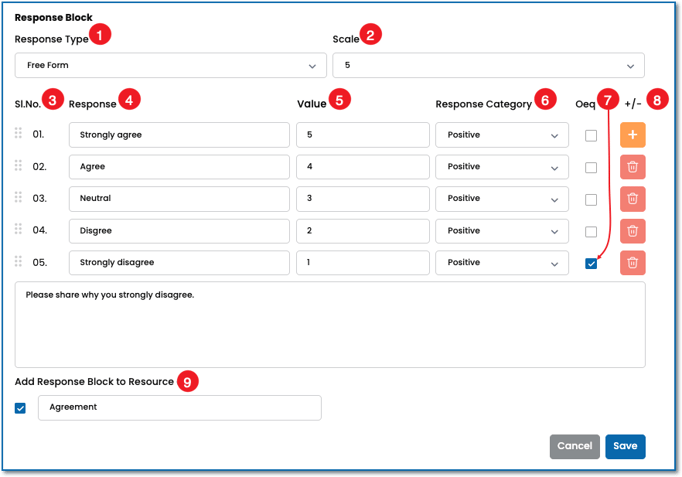Delete the Strongly disagree response row
This screenshot has width=682, height=477.
tap(632, 263)
